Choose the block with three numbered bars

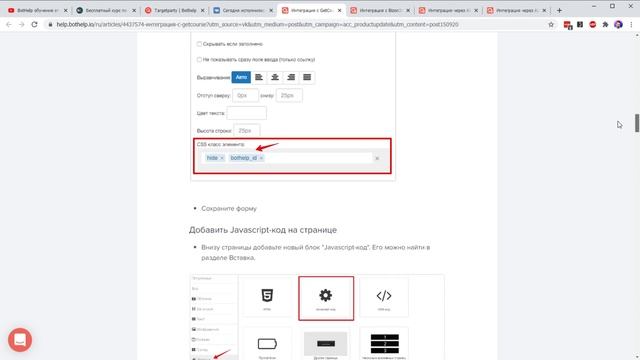(384, 345)
